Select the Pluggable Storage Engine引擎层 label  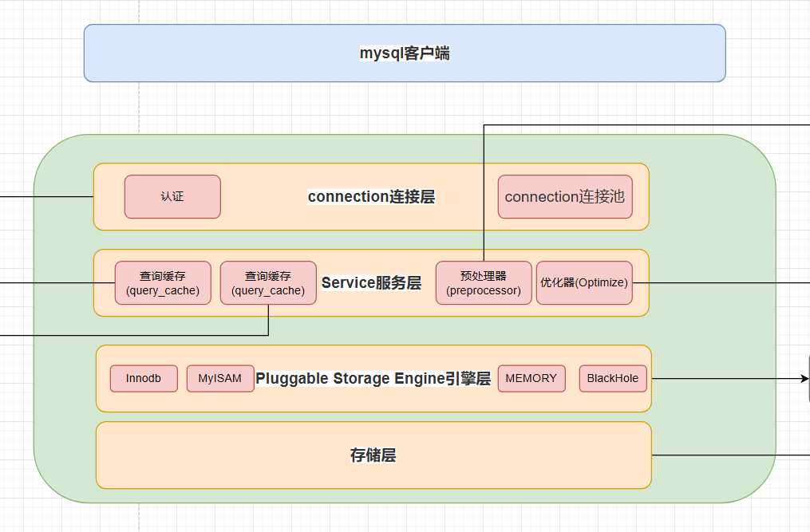pos(373,379)
